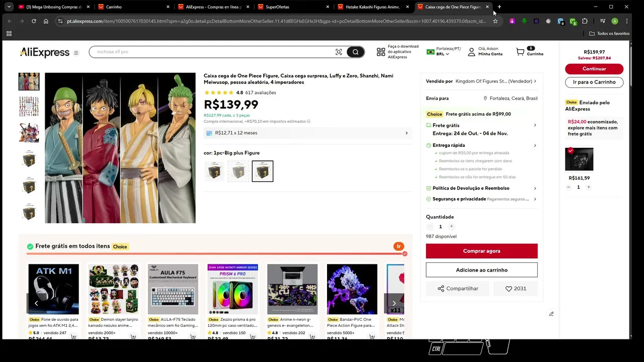644x362 pixels.
Task: Select the first product thumbnail in gallery
Action: coord(29,81)
